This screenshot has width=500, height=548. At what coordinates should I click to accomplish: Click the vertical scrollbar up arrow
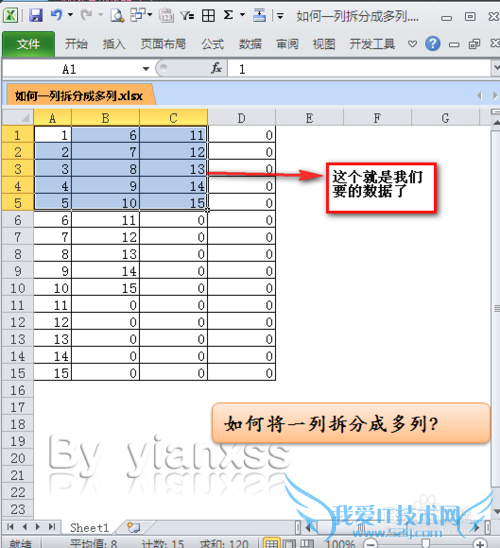pyautogui.click(x=496, y=122)
